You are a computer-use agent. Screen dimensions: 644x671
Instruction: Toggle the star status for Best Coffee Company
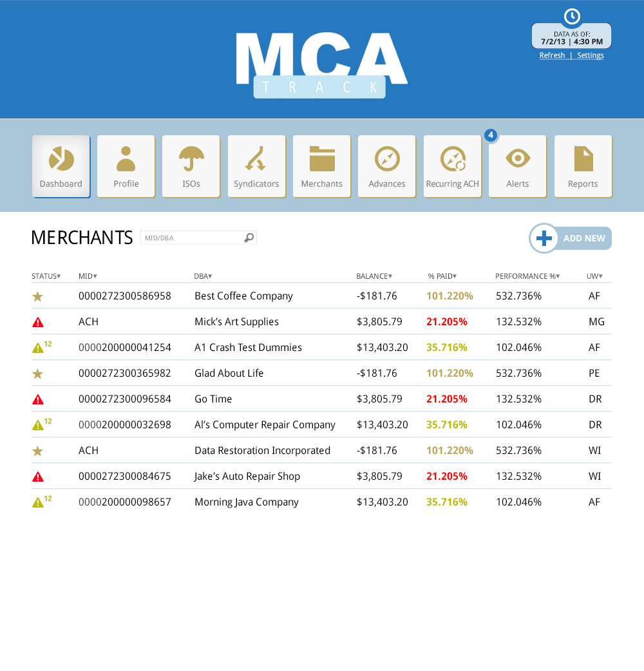(37, 296)
